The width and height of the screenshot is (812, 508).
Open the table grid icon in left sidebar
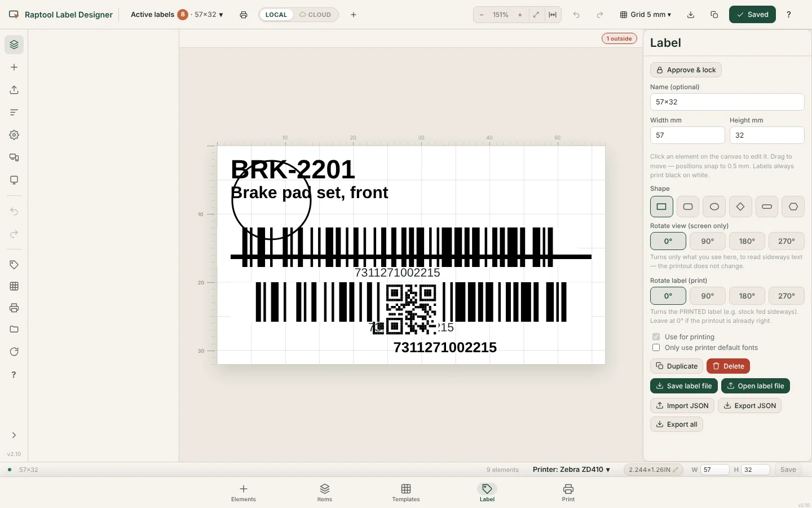pos(14,286)
